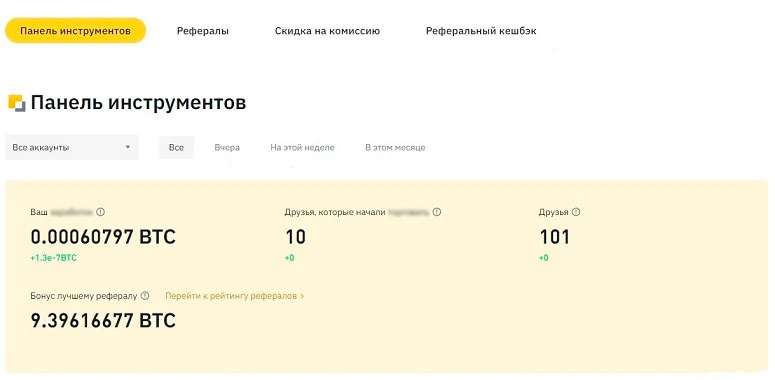Click info icon next to Друзья label
Screen dimensions: 775x380
point(576,212)
